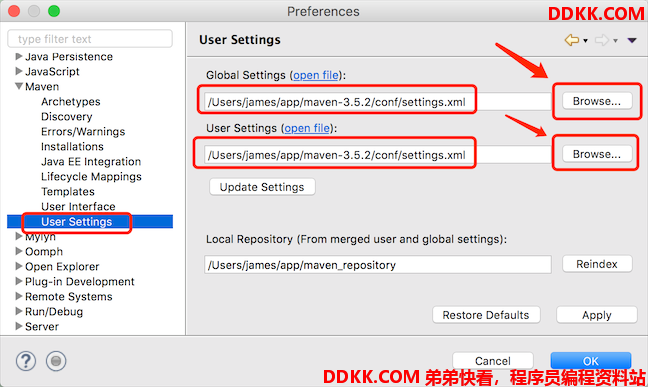Collapse the Maven tree node
Screen dimensions: 648x387
tap(19, 86)
